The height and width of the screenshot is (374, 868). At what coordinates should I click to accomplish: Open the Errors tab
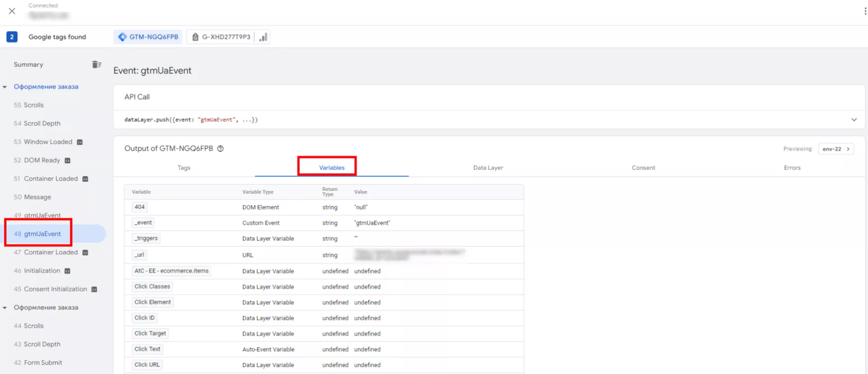pos(792,168)
